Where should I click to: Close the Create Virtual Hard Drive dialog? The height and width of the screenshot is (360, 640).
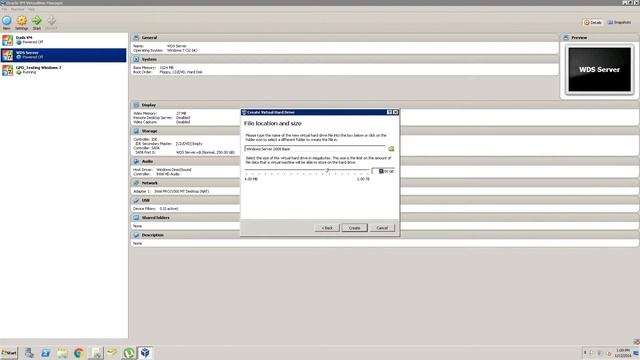point(396,112)
